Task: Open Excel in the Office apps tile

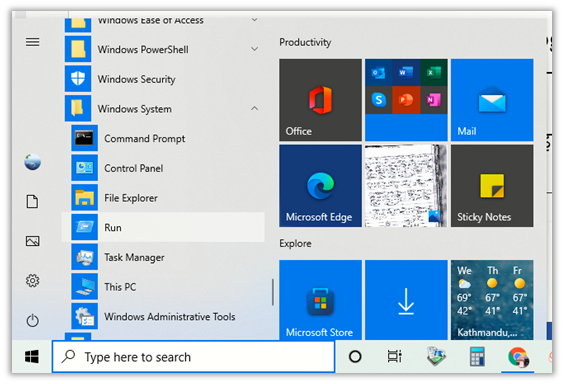Action: [x=434, y=73]
